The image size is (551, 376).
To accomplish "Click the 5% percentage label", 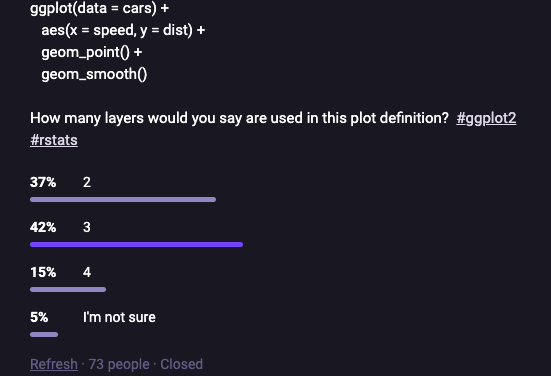I will (x=39, y=317).
